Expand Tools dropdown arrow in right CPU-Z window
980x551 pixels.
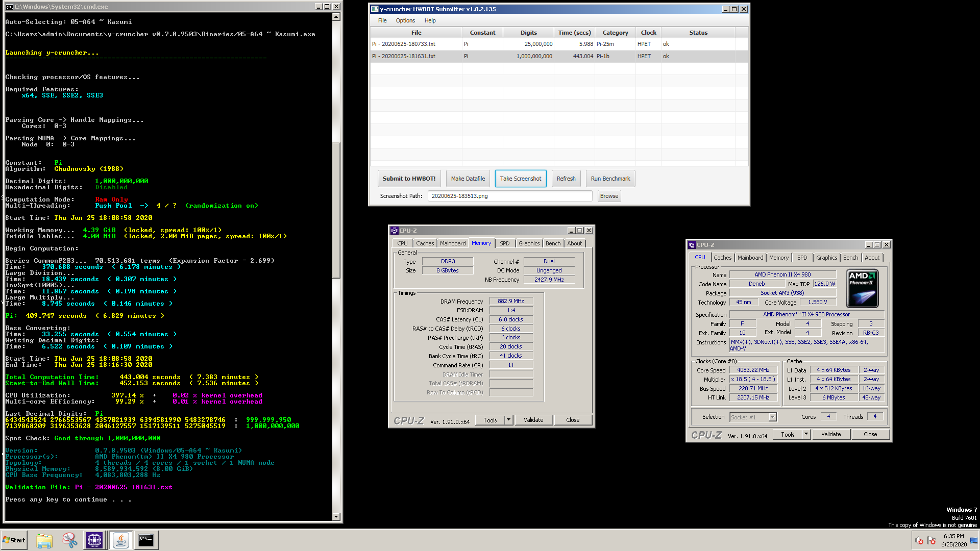coord(806,434)
